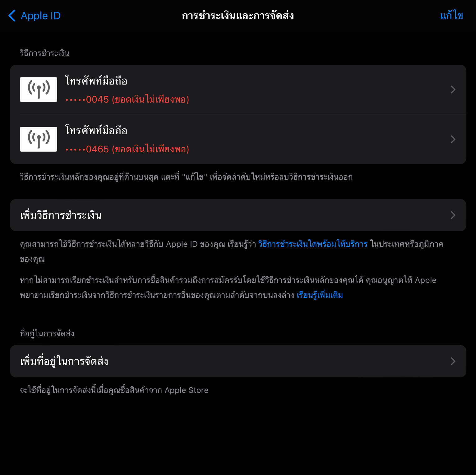Open เพิ่มที่อยู่ในการจัดส่ง add shipping address
Screen dimensions: 476x475
[238, 361]
